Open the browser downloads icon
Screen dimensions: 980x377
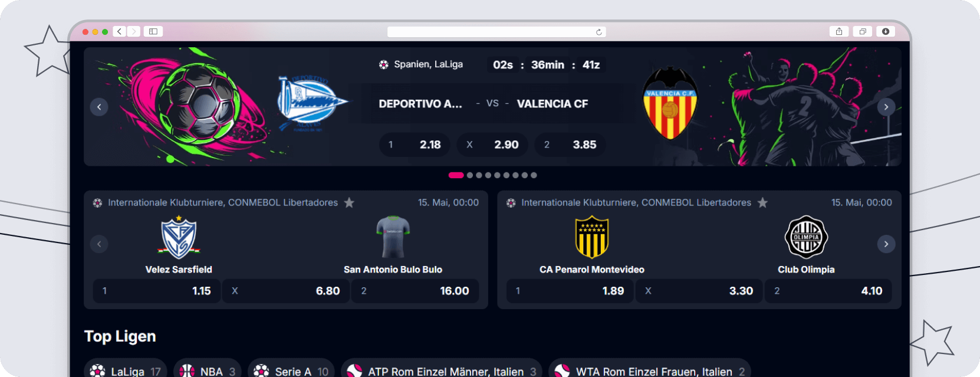[886, 31]
